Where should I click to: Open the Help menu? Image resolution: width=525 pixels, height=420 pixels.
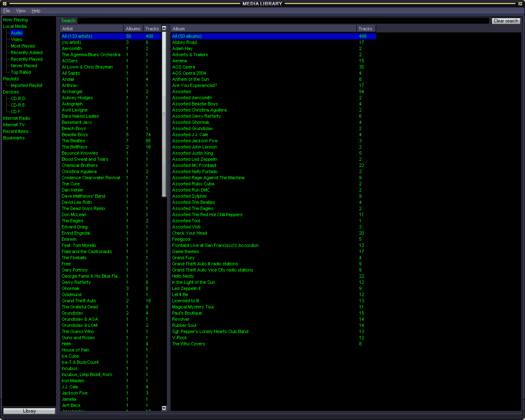coord(36,11)
